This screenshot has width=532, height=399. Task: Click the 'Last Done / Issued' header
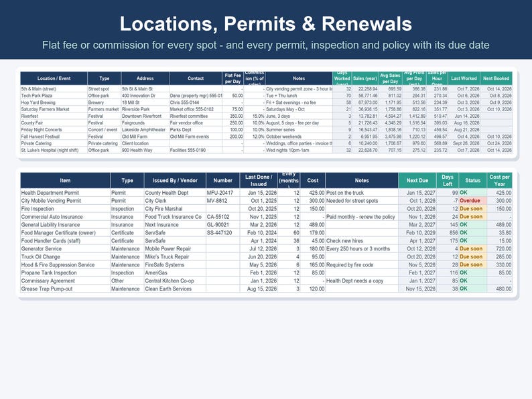point(259,180)
